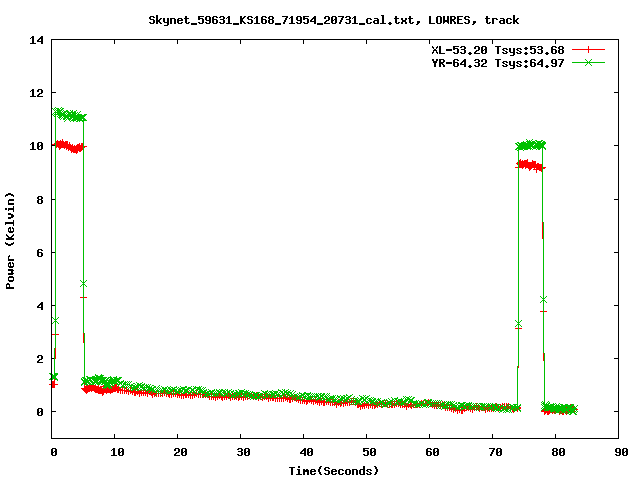The width and height of the screenshot is (640, 480).
Task: Click the red plateau near 9.3 Kelvin at 76 seconds
Action: point(531,165)
